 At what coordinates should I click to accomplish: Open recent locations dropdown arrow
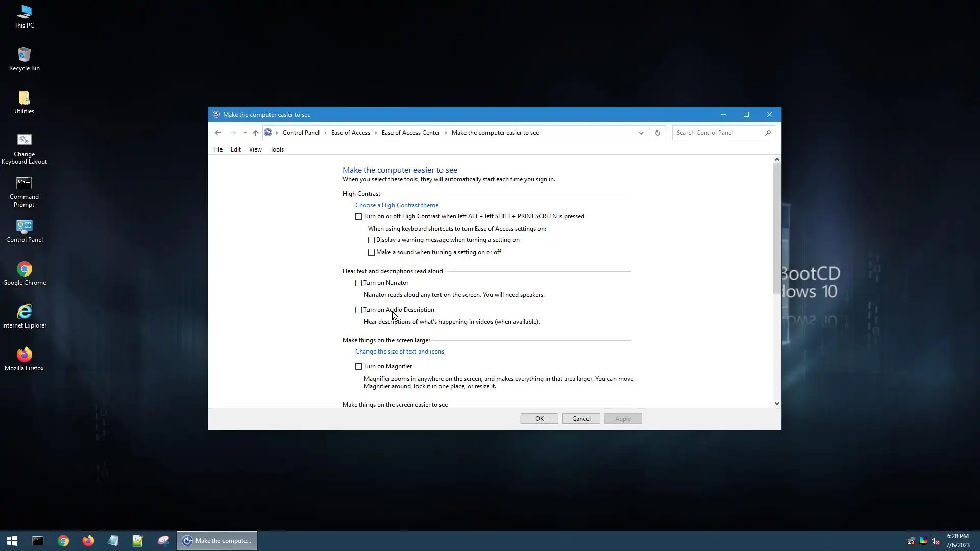click(245, 133)
